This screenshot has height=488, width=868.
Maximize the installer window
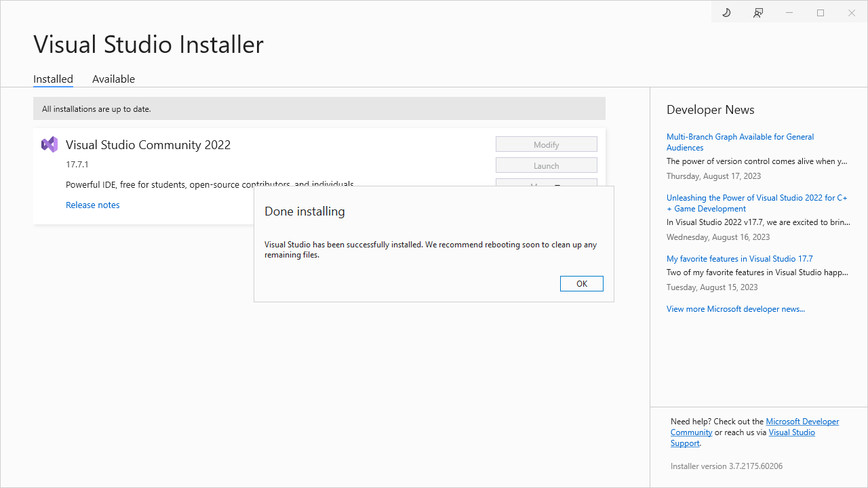coord(821,13)
